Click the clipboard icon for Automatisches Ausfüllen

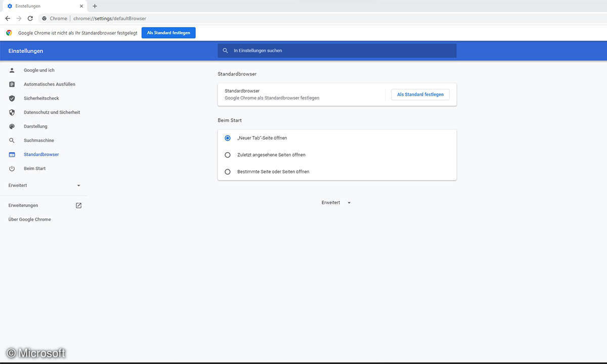12,84
